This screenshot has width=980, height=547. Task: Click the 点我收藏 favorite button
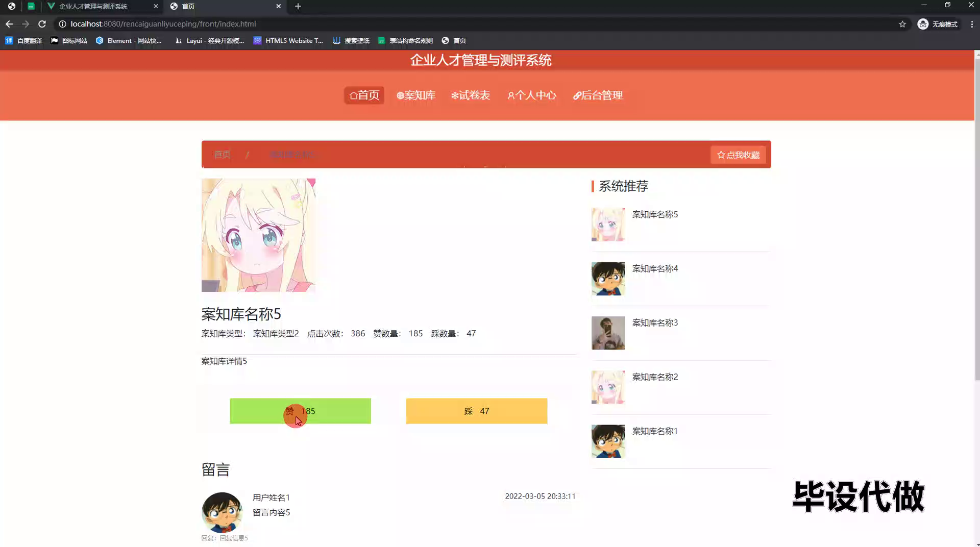point(738,155)
